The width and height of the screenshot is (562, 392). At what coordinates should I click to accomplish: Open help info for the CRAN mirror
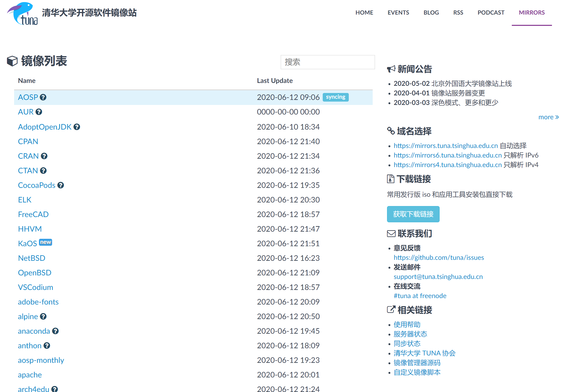(44, 156)
